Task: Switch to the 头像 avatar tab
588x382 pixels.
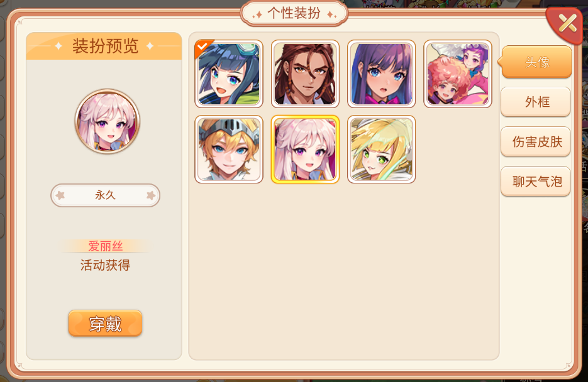Action: pos(536,62)
